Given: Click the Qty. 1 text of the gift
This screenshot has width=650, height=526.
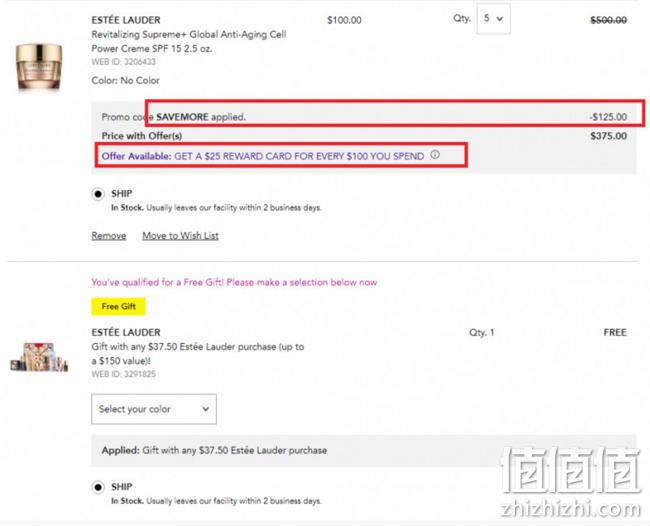Looking at the screenshot, I should click(x=481, y=332).
